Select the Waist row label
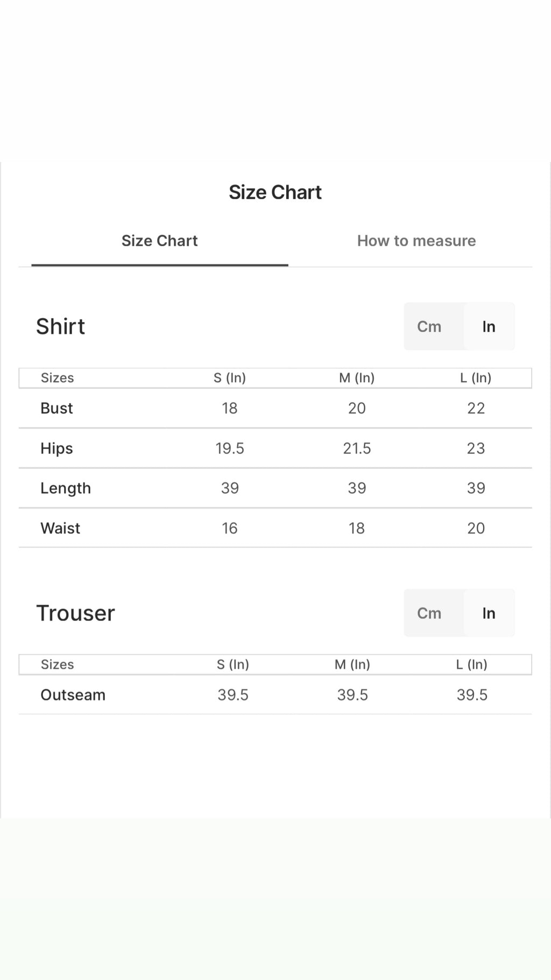The width and height of the screenshot is (551, 980). click(x=60, y=528)
